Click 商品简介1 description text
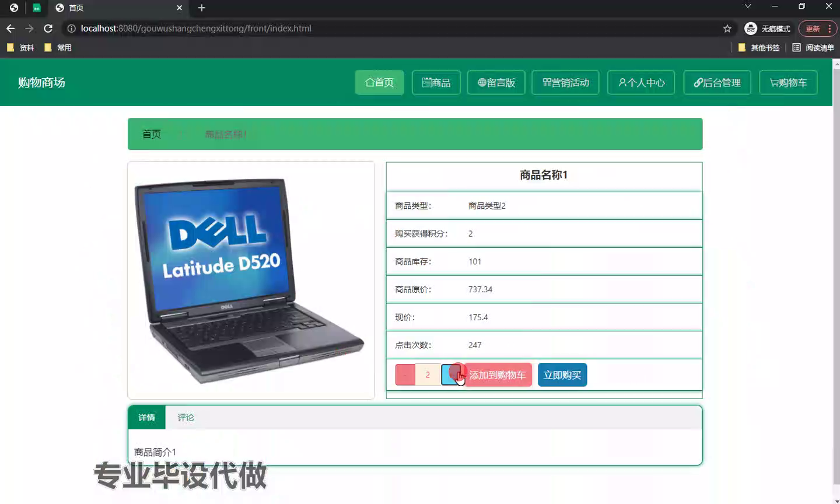 (155, 453)
